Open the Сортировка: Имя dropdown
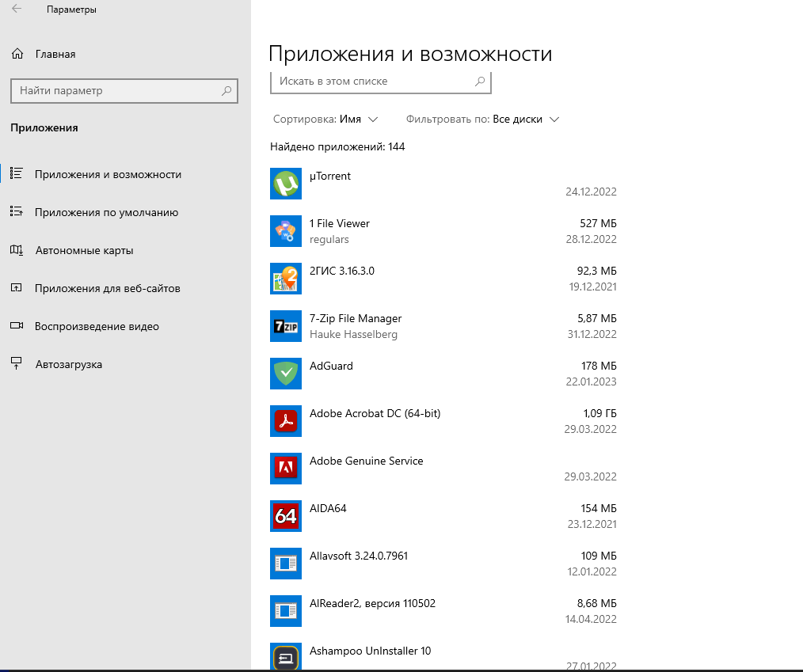 [325, 120]
